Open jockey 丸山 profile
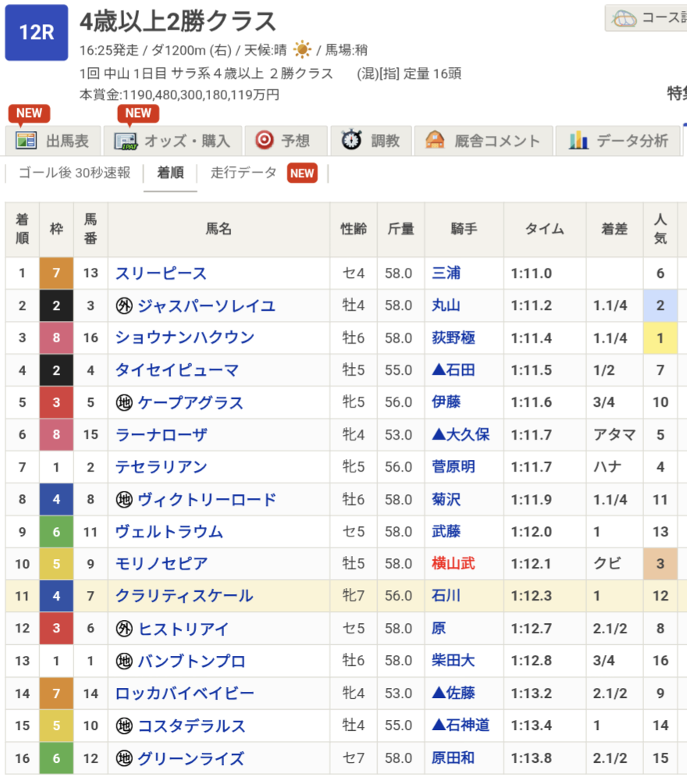 446,305
